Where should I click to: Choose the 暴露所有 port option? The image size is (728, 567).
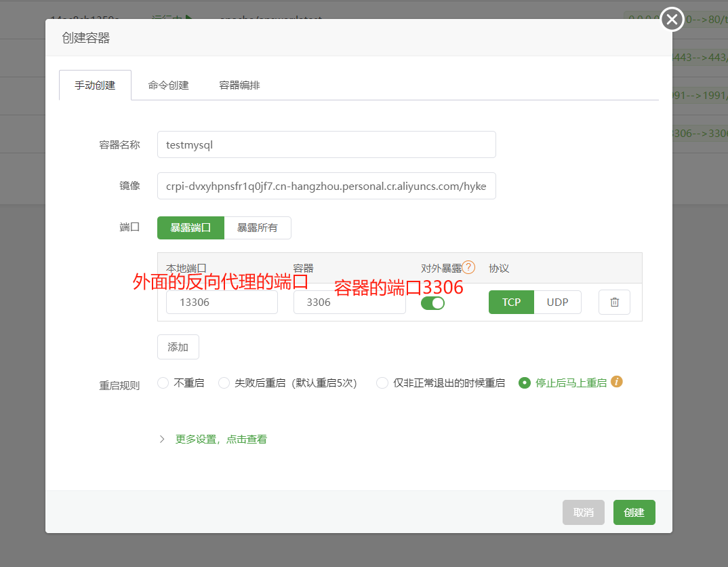point(257,228)
